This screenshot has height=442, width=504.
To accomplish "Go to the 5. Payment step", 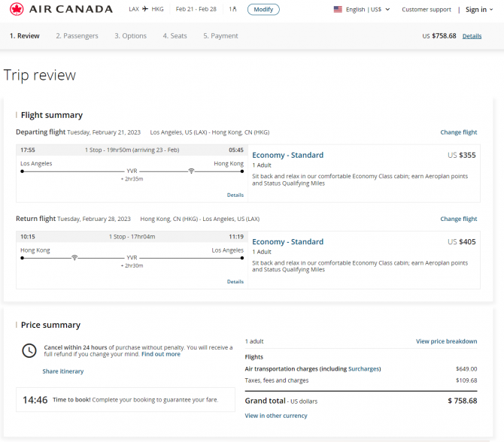I will [220, 35].
